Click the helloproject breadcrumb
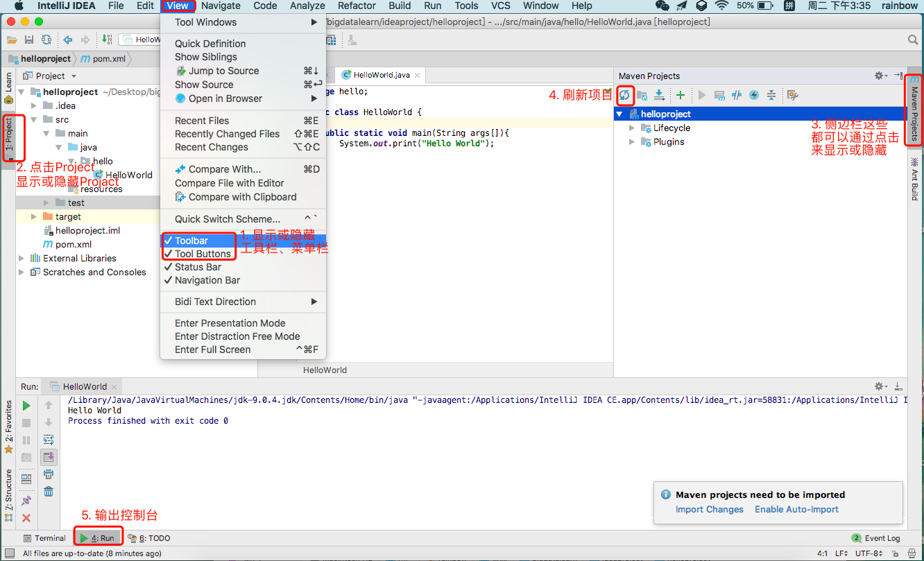Viewport: 924px width, 561px height. tap(40, 59)
